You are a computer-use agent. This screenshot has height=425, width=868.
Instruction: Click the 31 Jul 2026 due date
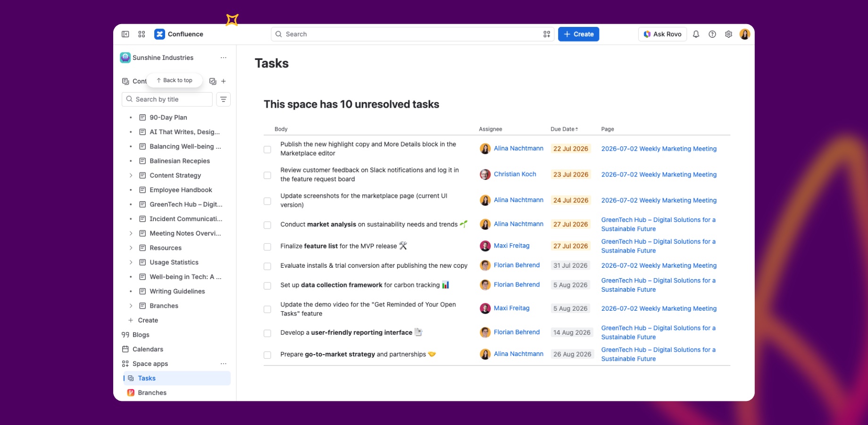tap(570, 265)
